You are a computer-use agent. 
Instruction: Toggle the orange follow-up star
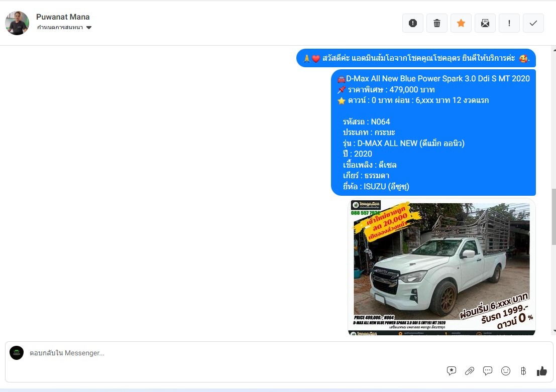tap(461, 23)
